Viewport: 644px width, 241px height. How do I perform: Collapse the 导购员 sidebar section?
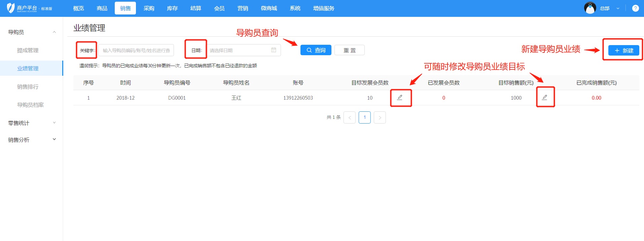(x=54, y=32)
